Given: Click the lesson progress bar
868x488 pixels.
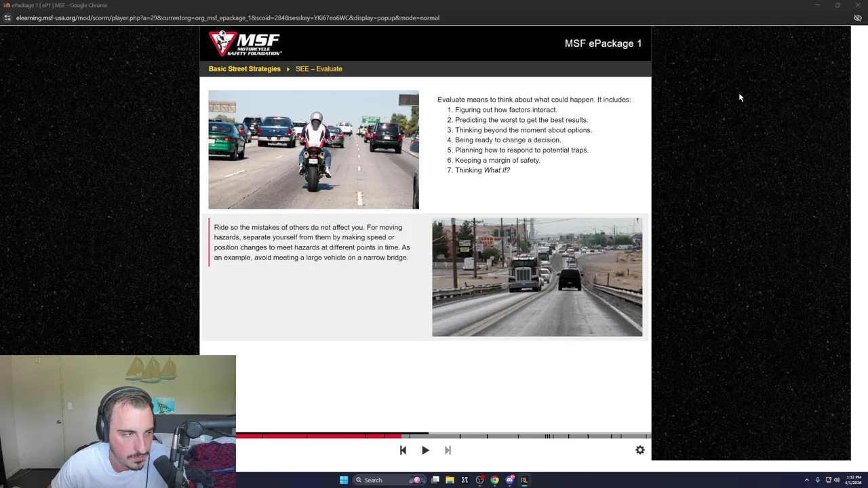Looking at the screenshot, I should point(443,436).
